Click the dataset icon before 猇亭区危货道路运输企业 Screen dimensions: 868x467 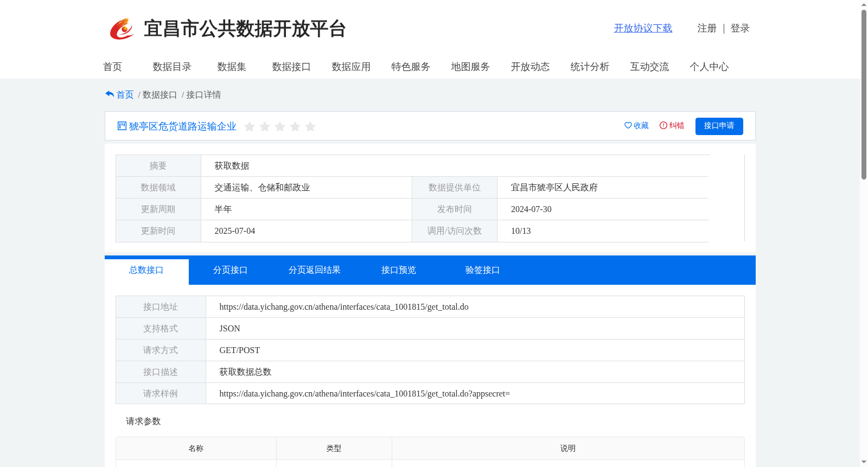pos(122,126)
